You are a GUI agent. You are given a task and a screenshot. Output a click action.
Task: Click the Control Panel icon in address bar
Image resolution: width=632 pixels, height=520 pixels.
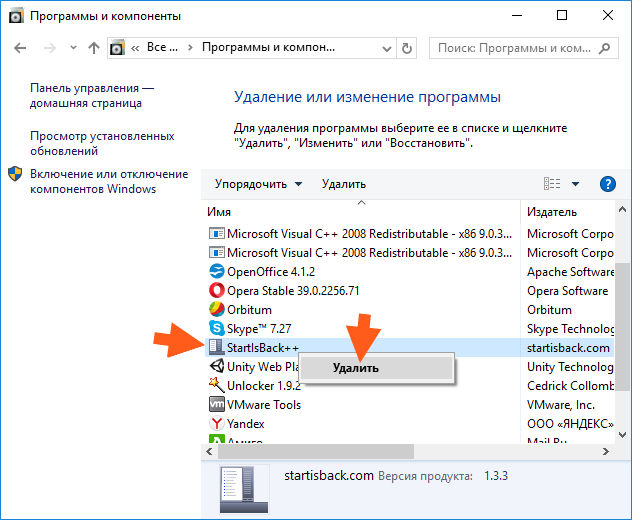(117, 48)
